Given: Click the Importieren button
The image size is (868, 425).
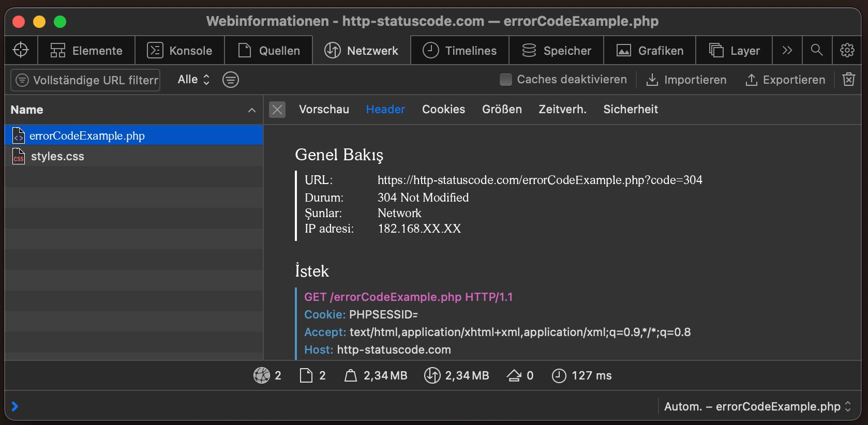Looking at the screenshot, I should coord(686,80).
